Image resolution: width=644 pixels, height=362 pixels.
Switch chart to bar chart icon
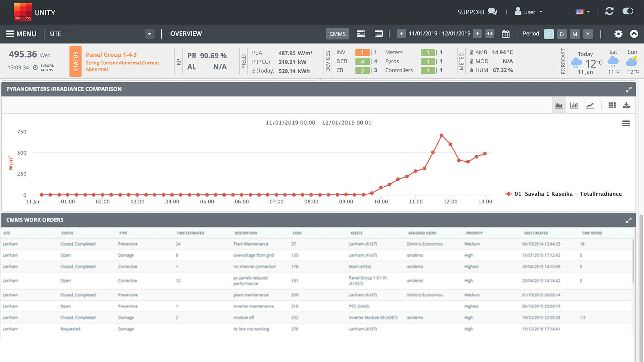point(574,105)
